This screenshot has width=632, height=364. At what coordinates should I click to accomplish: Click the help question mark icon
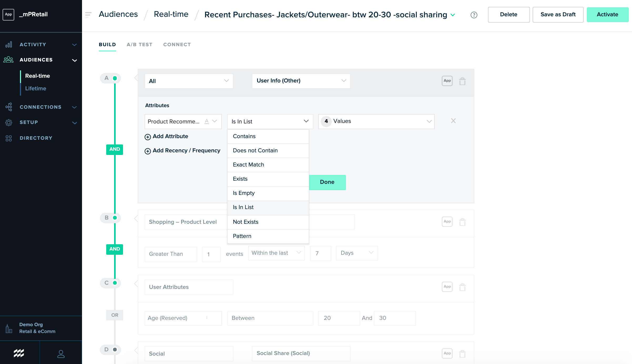(474, 15)
